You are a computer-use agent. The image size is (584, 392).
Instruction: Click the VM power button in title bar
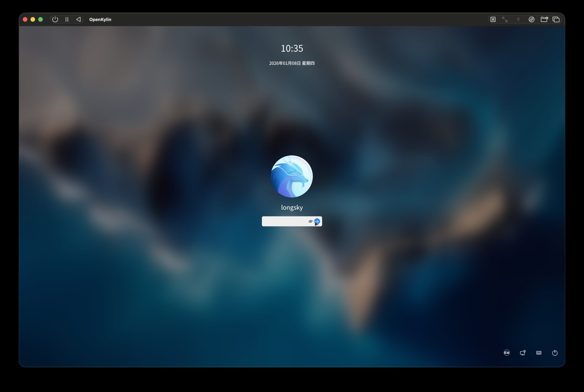[x=55, y=20]
